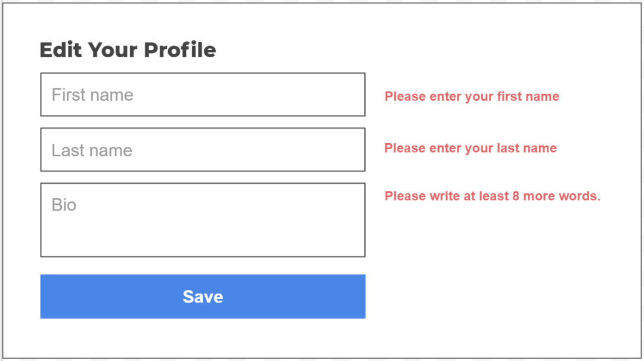Place cursor on First name placeholder text

[92, 95]
